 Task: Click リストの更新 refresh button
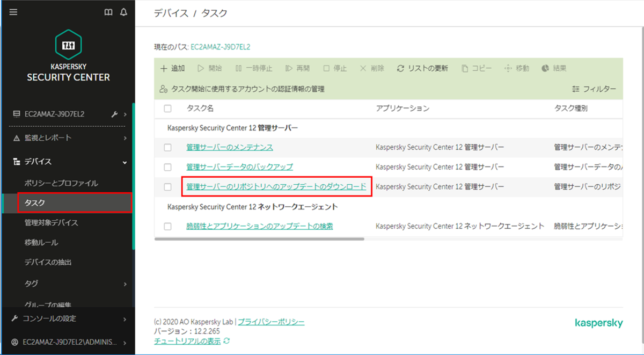(x=422, y=68)
